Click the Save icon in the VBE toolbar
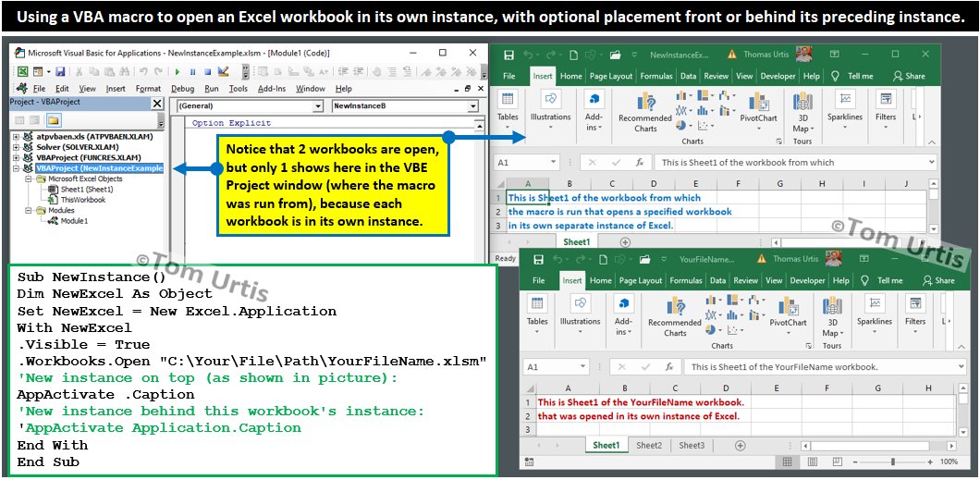Viewport: 980px width, 480px height. (x=60, y=72)
